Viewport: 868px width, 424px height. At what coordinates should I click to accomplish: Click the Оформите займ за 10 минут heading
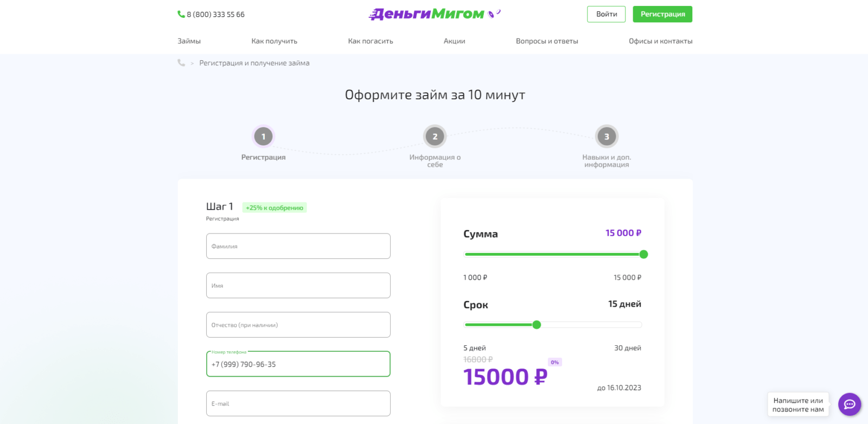[x=435, y=95]
